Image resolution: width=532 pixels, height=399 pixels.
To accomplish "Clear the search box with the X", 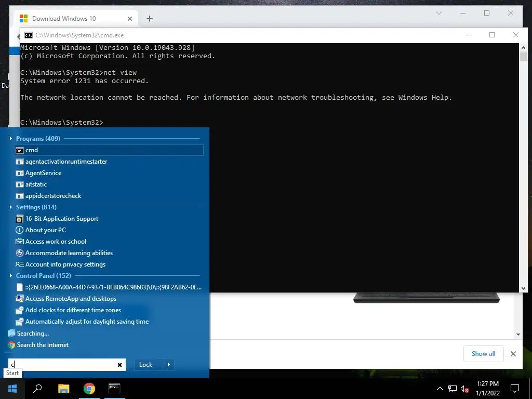I will coord(120,365).
